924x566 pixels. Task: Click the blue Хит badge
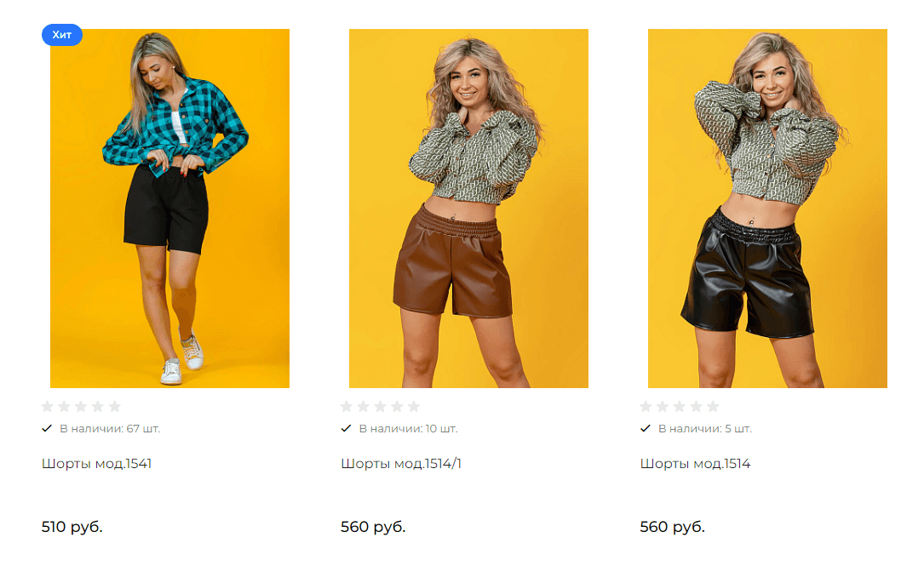tap(62, 36)
